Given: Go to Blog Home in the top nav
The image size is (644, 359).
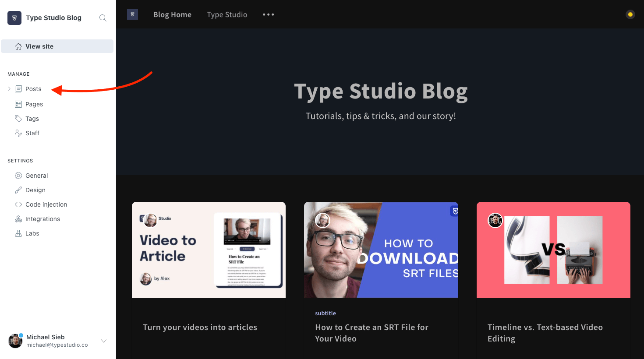Looking at the screenshot, I should pyautogui.click(x=172, y=14).
